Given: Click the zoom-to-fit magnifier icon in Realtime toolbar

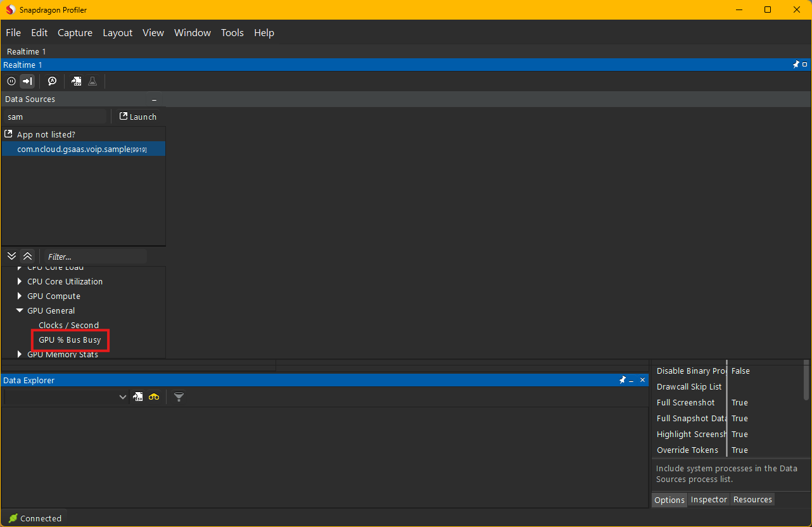Looking at the screenshot, I should [x=53, y=81].
